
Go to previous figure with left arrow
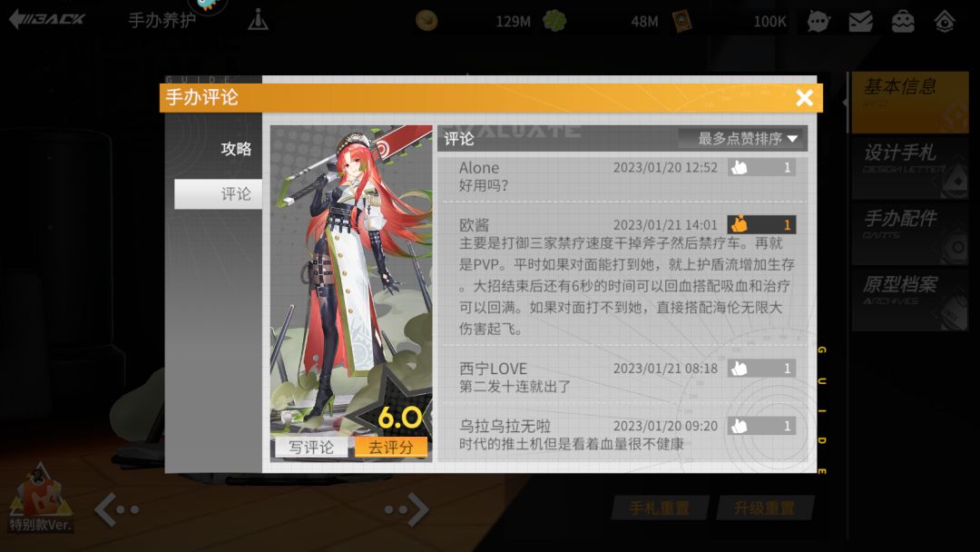point(117,509)
